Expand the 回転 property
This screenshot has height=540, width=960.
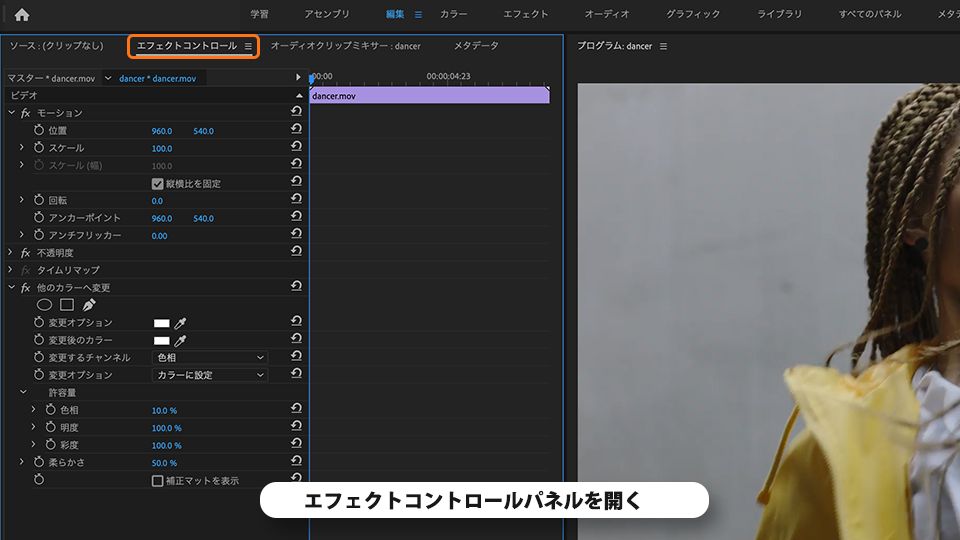pos(22,200)
